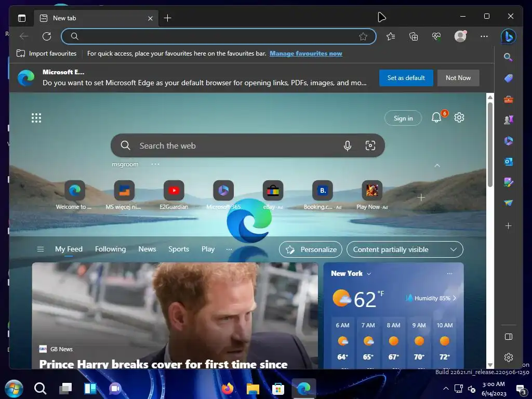Screen dimensions: 532x399
Task: Open sidebar Drop paper-plane icon
Action: [508, 203]
